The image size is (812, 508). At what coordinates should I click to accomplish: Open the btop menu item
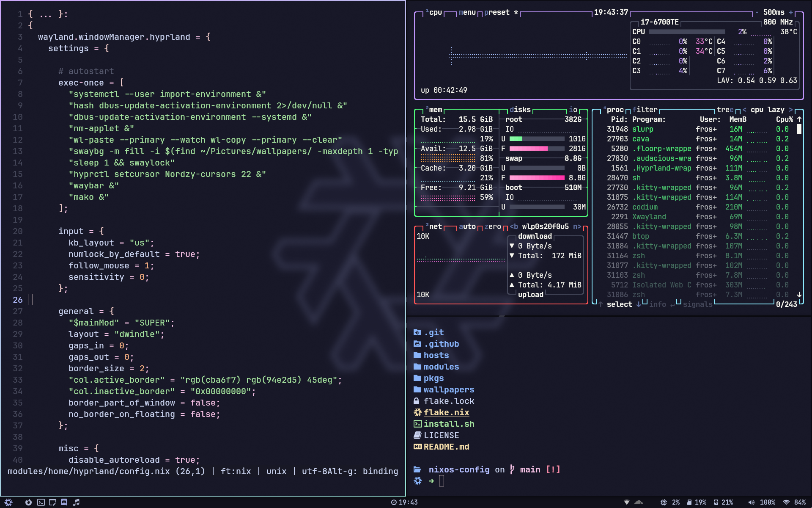click(467, 12)
